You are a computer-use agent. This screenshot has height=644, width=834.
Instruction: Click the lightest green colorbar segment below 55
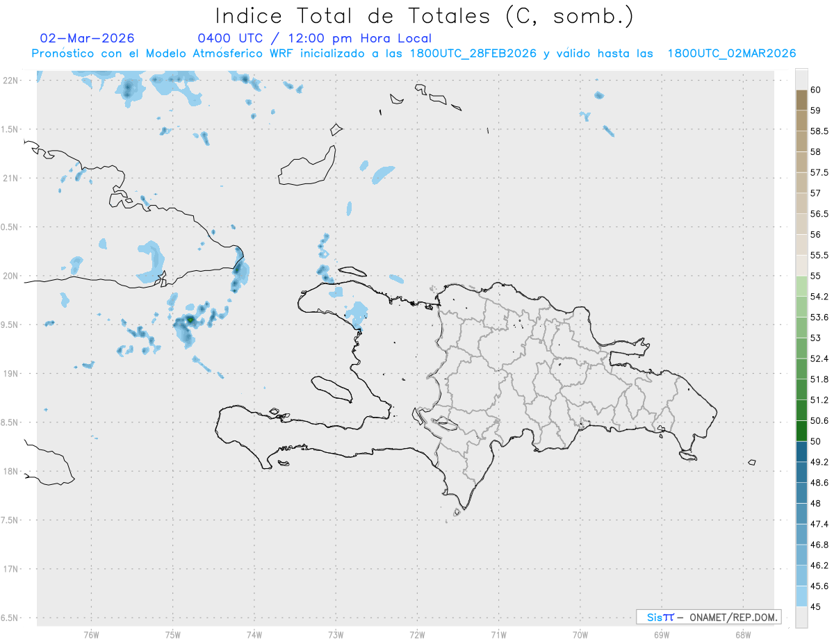(x=801, y=286)
